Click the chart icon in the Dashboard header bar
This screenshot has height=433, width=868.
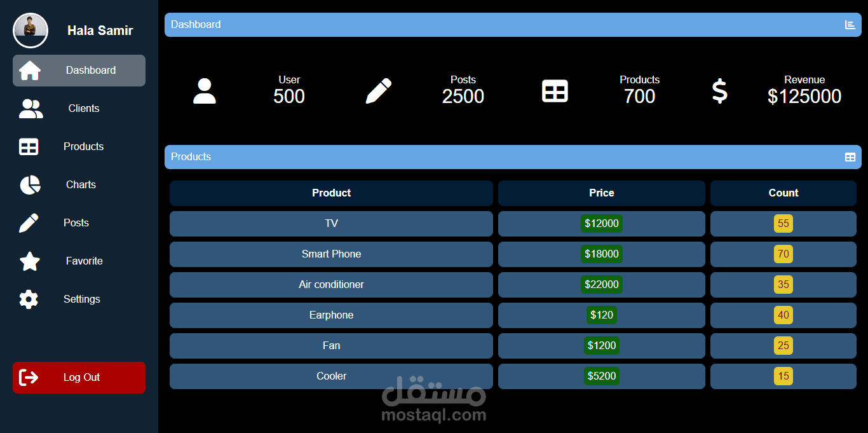point(850,24)
